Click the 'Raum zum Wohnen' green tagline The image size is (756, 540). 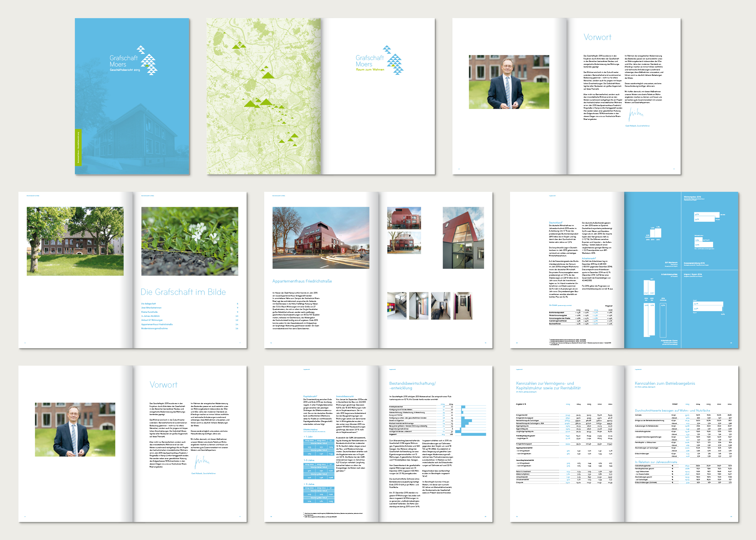point(370,70)
